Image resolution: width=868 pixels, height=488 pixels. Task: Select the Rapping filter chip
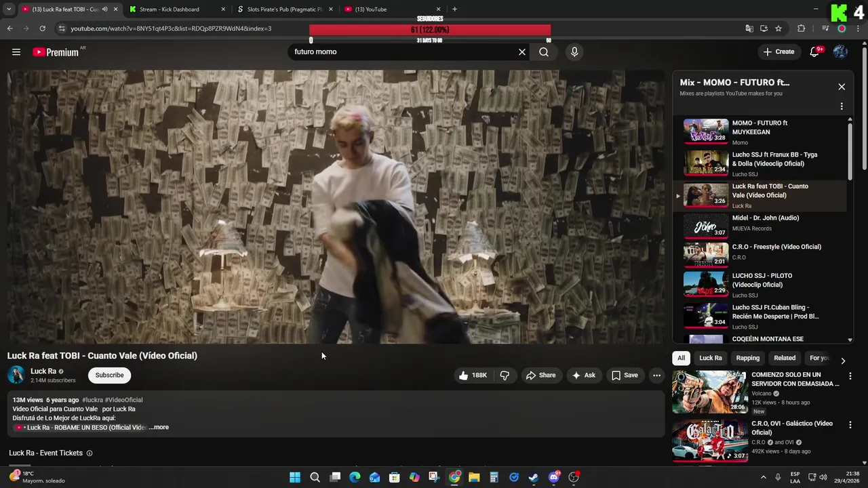point(748,358)
